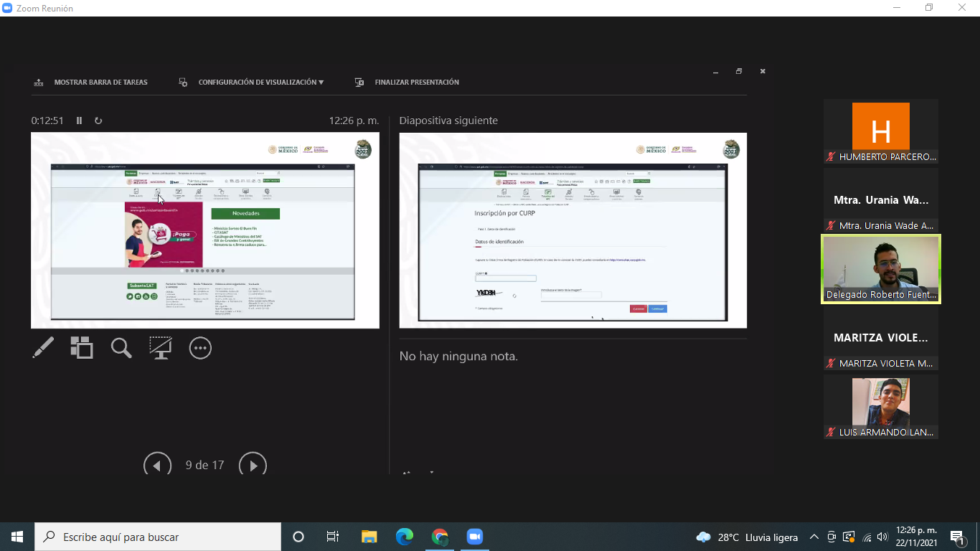
Task: Click the magnifier zoom into slide icon
Action: pyautogui.click(x=121, y=348)
